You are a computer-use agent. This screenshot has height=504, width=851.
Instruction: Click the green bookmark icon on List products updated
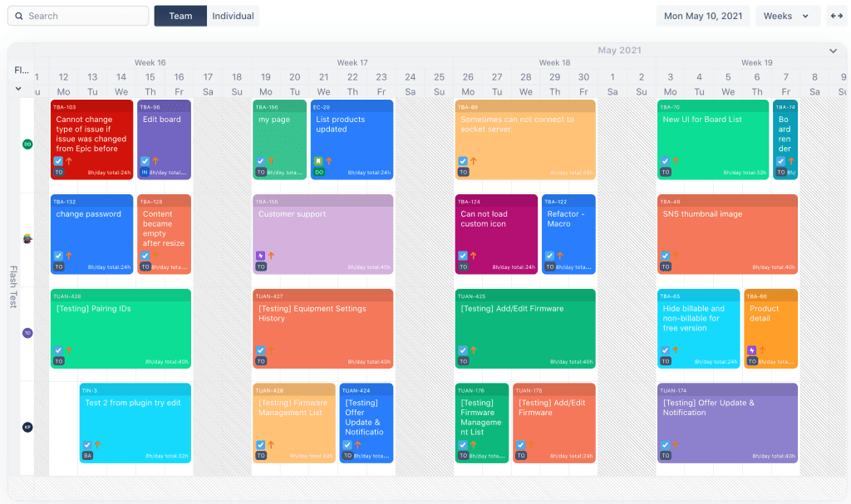[318, 160]
